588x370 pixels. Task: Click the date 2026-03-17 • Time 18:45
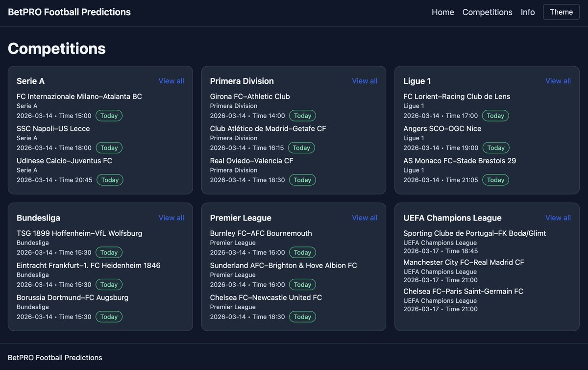click(x=441, y=251)
